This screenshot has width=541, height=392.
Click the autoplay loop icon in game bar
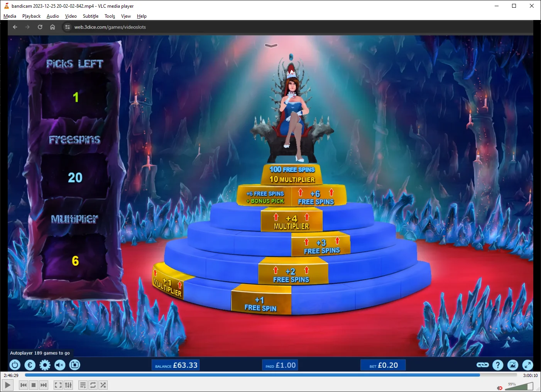pos(75,365)
